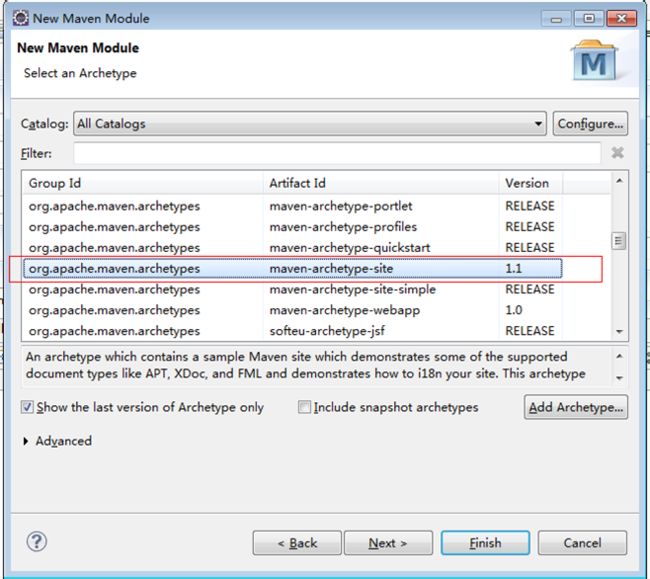The width and height of the screenshot is (650, 579).
Task: Click the archetype table scroll down arrow
Action: (619, 332)
